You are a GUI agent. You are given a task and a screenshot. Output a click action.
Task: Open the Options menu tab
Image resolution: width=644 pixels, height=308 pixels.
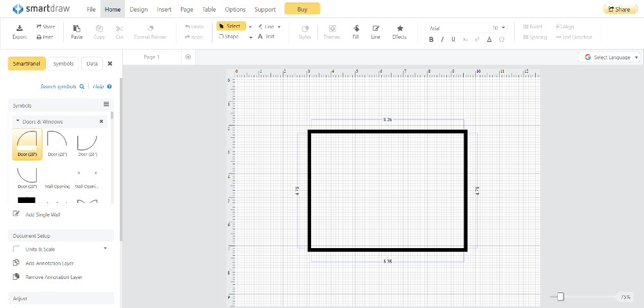pyautogui.click(x=235, y=9)
